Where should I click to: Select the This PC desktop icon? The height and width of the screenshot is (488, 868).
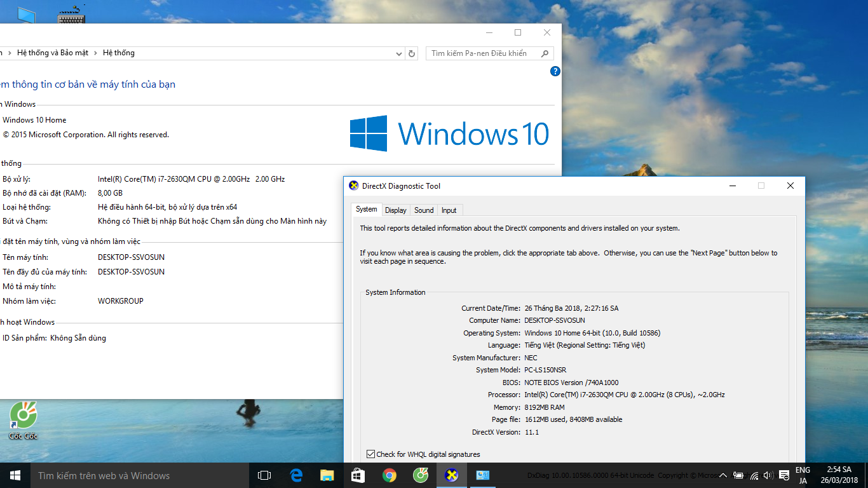tap(26, 14)
